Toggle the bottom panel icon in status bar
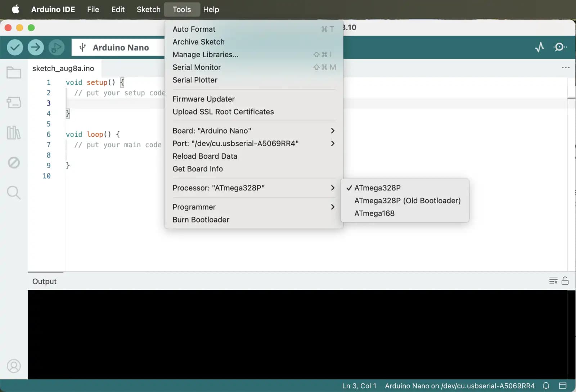Screen dimensions: 576x392 pyautogui.click(x=563, y=386)
